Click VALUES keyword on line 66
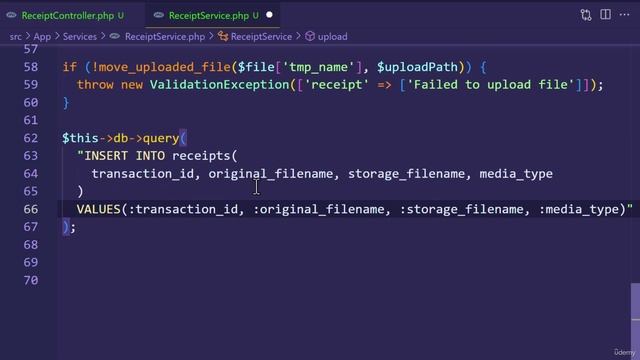This screenshot has width=640, height=360. coord(98,209)
